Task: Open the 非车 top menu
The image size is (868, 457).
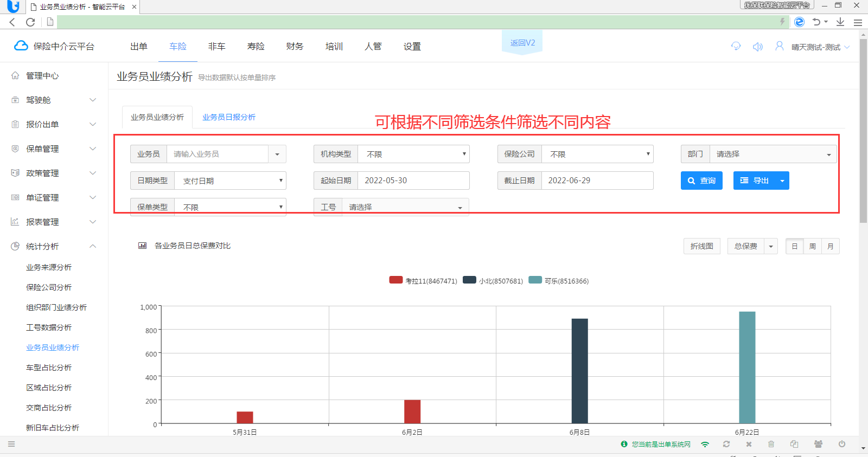Action: pyautogui.click(x=217, y=47)
